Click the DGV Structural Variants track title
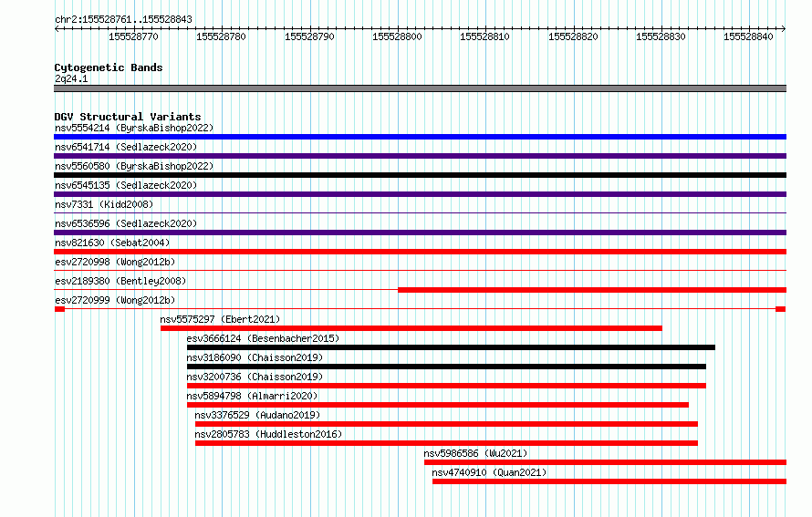The width and height of the screenshot is (812, 517). pos(128,117)
